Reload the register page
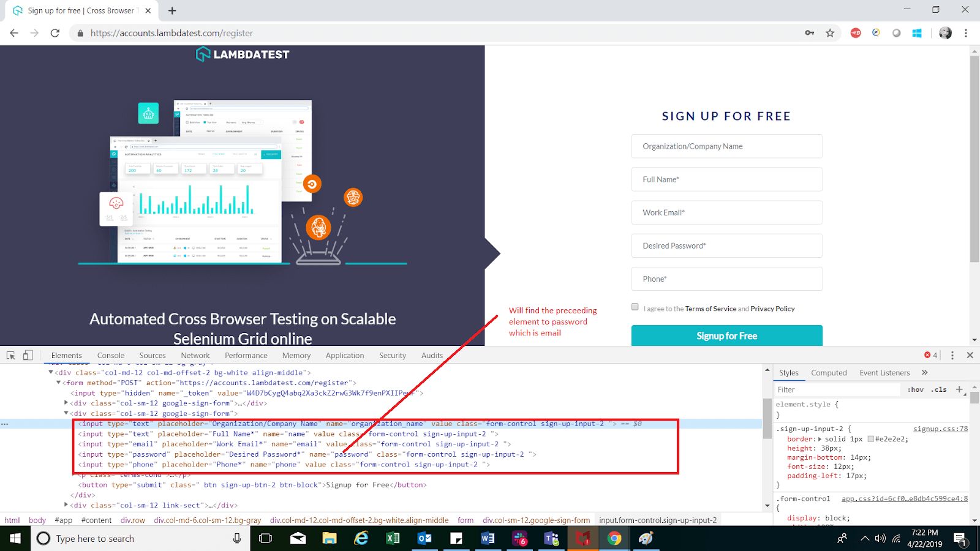The image size is (980, 551). [55, 33]
